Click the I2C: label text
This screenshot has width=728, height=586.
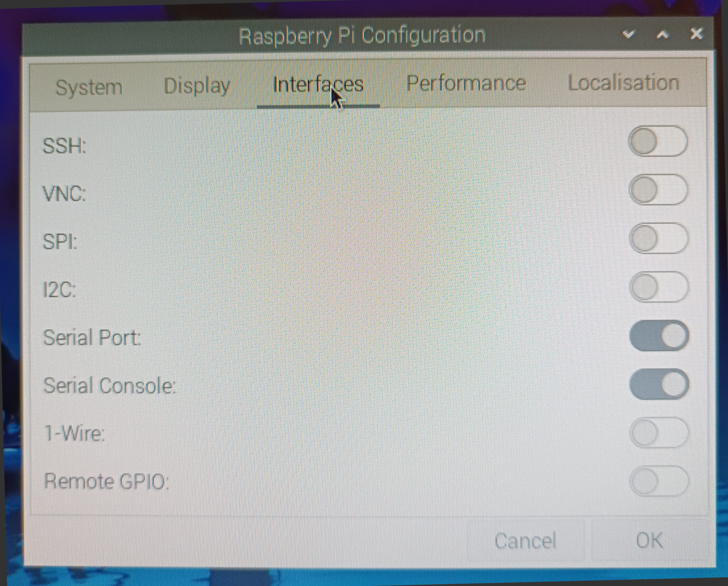click(x=59, y=290)
